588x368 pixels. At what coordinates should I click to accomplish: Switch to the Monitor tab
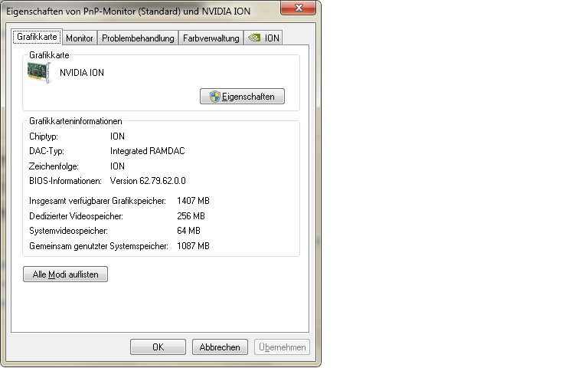(80, 38)
